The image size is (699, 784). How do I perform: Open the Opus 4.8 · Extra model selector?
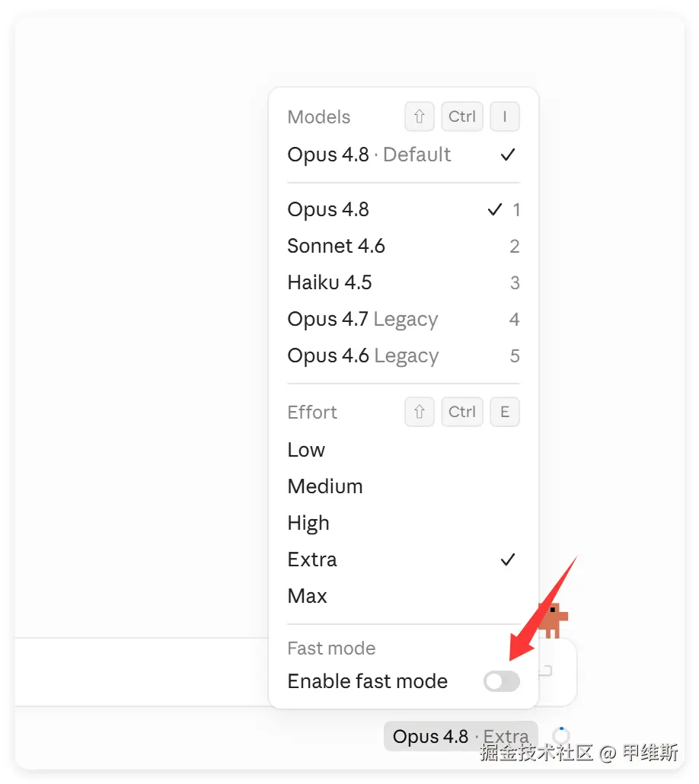(461, 736)
